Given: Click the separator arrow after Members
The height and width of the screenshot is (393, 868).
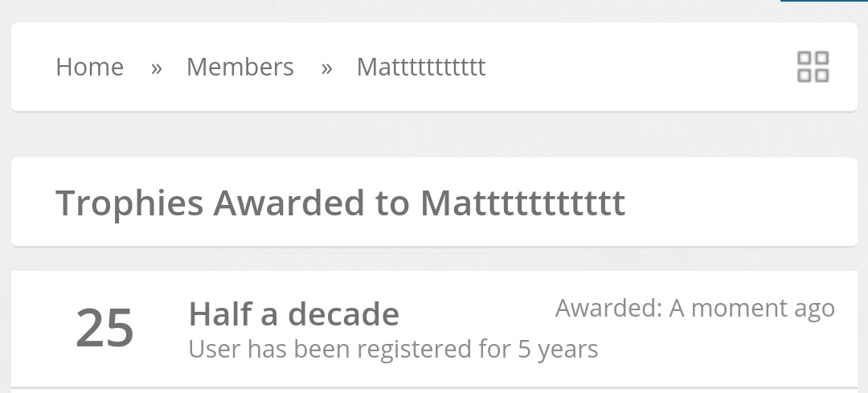Looking at the screenshot, I should click(326, 68).
